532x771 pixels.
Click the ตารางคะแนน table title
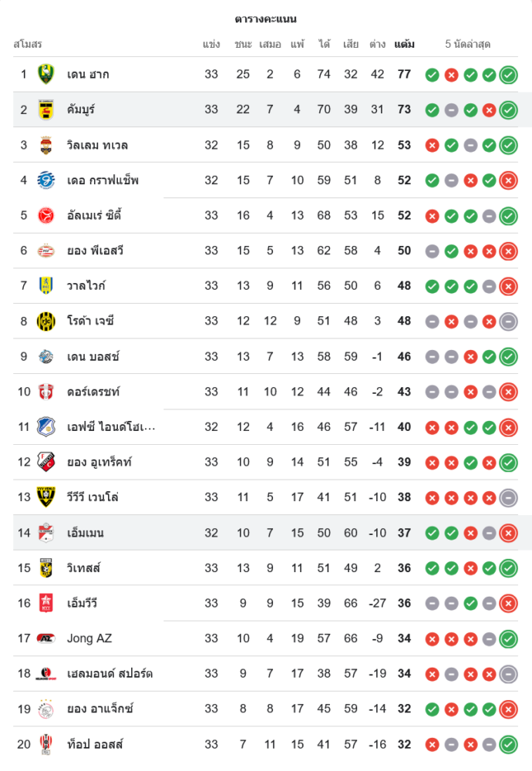266,19
